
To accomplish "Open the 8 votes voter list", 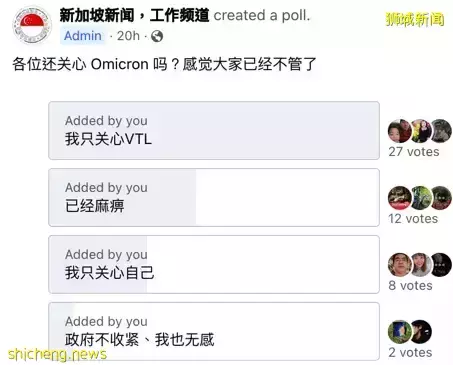I will coord(410,286).
